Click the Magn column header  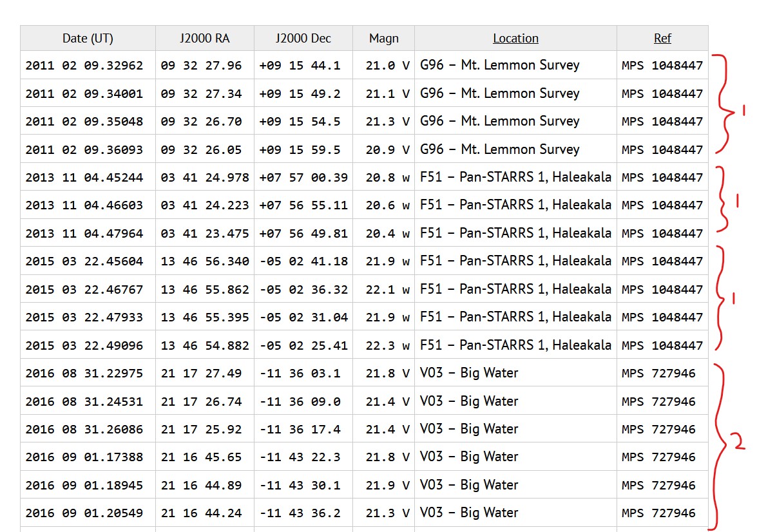tap(383, 39)
